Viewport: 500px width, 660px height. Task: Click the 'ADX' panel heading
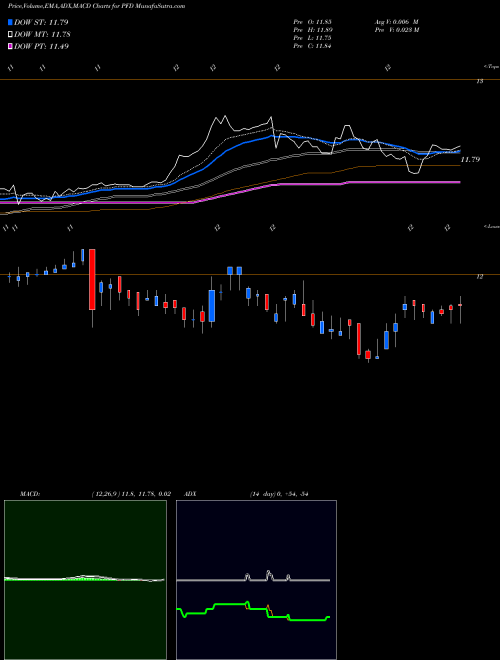click(x=190, y=494)
